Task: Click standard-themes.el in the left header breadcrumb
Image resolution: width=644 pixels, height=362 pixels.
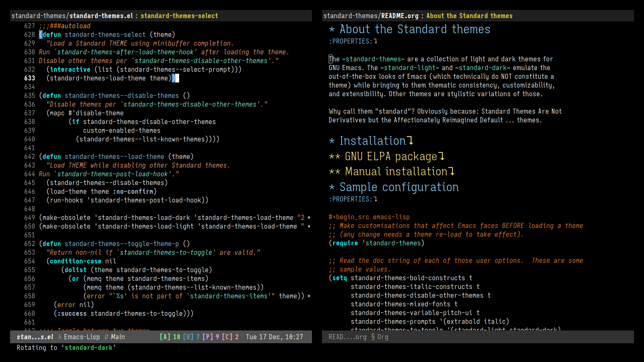Action: click(x=101, y=16)
